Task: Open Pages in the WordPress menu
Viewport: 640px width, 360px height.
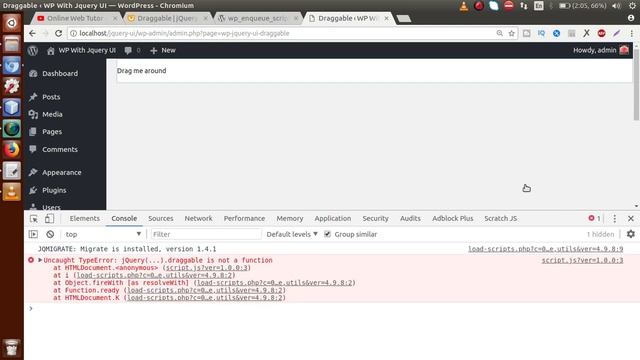Action: 52,132
